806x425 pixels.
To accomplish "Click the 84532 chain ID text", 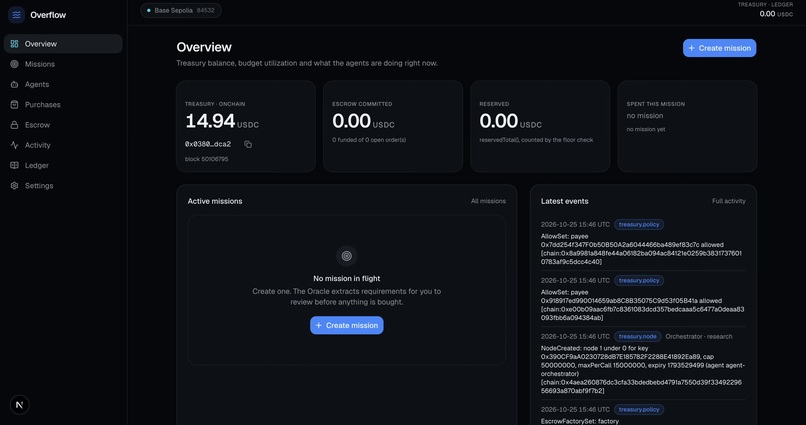I will pos(206,10).
